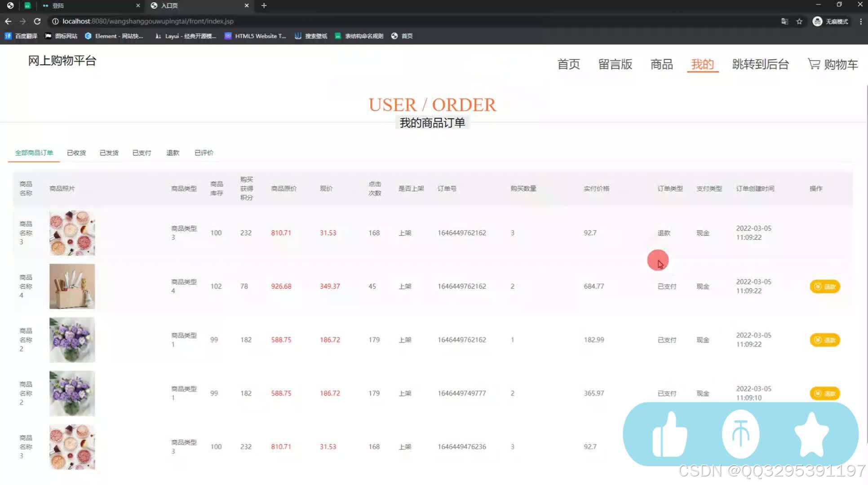The width and height of the screenshot is (868, 485).
Task: Open the incognito profile button
Action: click(830, 21)
